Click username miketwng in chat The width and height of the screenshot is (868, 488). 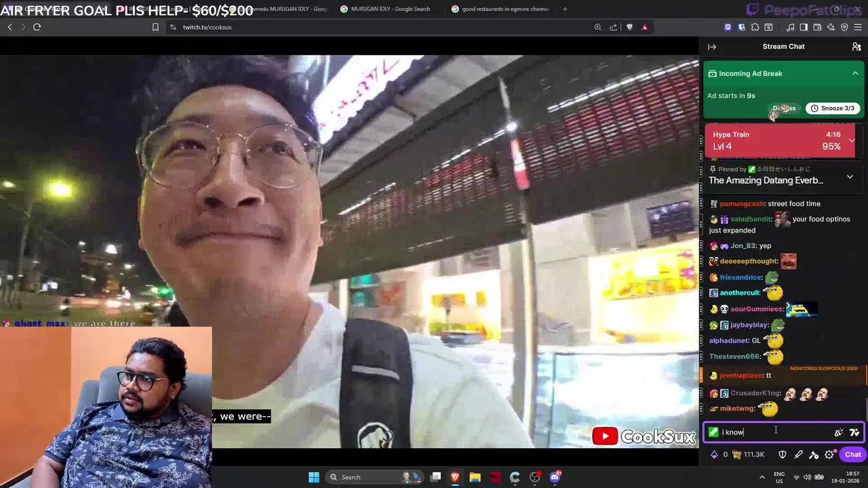737,409
